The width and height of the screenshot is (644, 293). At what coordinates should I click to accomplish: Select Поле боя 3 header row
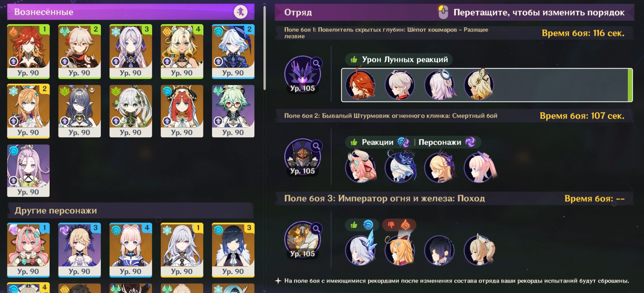(454, 199)
